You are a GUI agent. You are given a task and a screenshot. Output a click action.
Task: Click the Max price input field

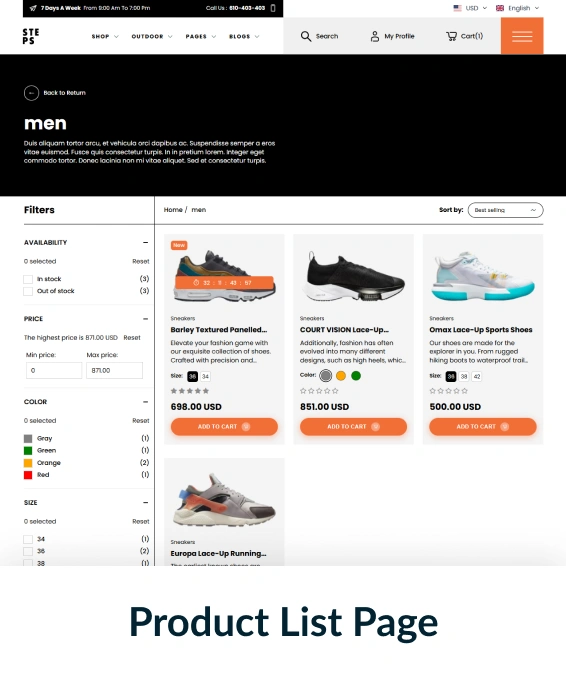(x=114, y=371)
